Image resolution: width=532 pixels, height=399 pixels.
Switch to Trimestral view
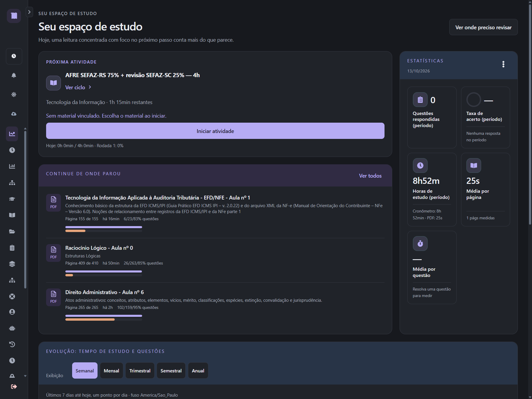coord(140,371)
